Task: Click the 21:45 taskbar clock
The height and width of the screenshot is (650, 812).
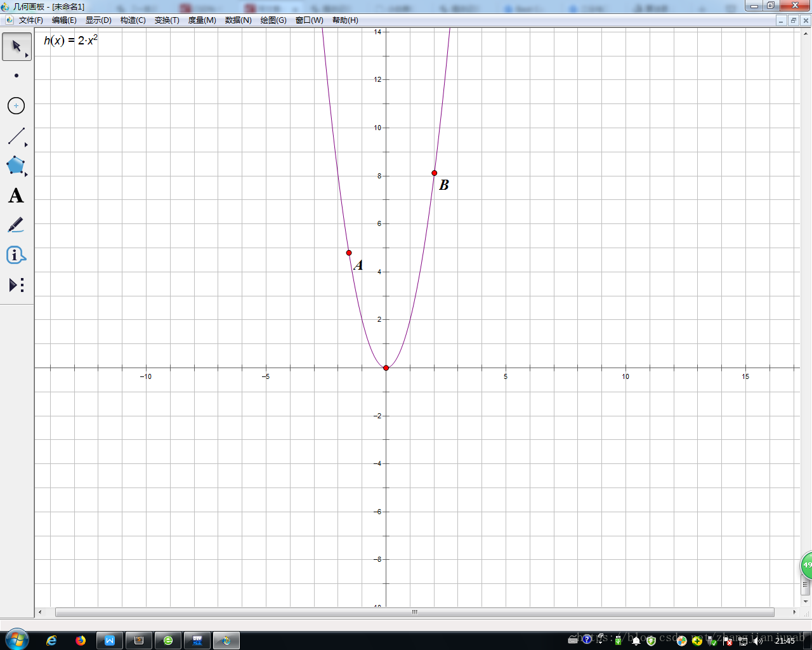Action: point(785,641)
